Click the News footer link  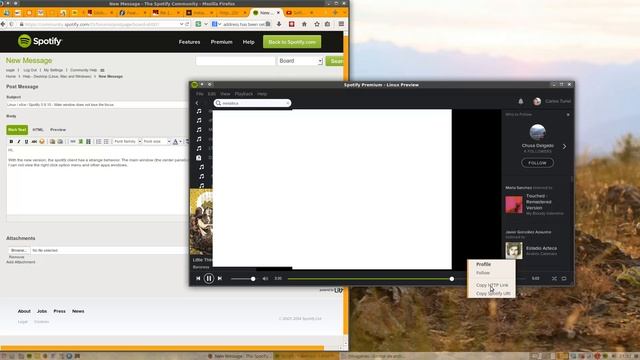tap(78, 311)
